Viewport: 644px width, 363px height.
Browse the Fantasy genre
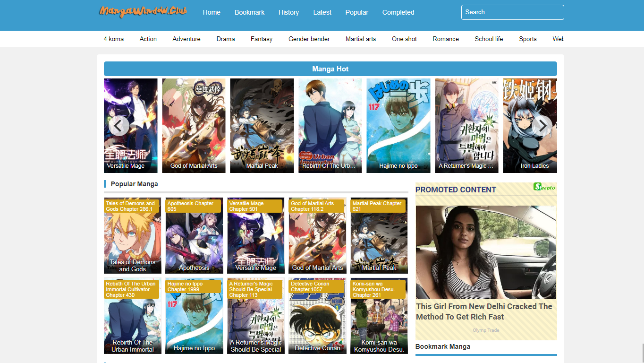(x=262, y=39)
